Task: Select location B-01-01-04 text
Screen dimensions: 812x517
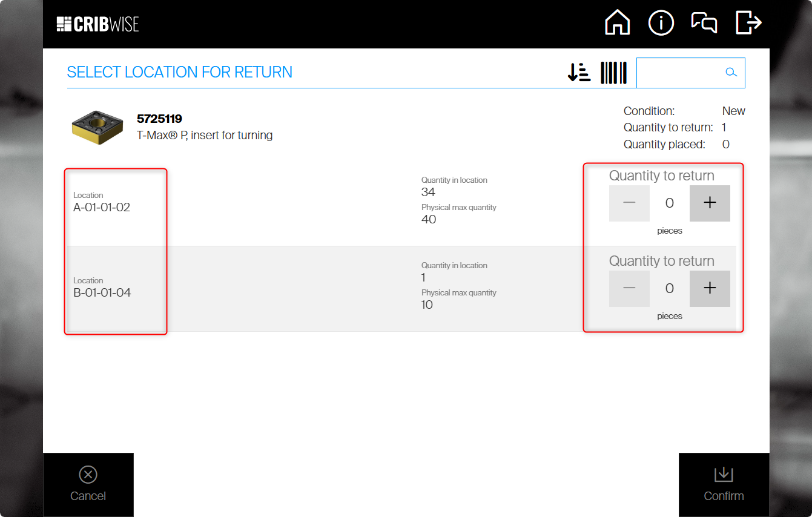Action: point(102,292)
